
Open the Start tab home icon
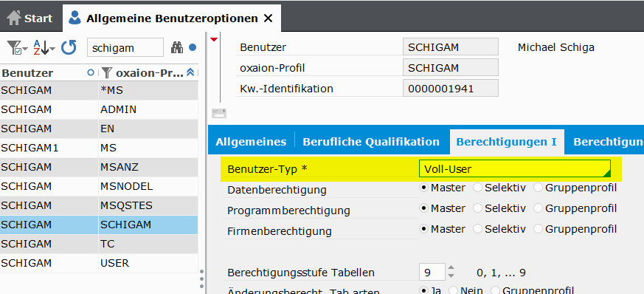pos(14,18)
